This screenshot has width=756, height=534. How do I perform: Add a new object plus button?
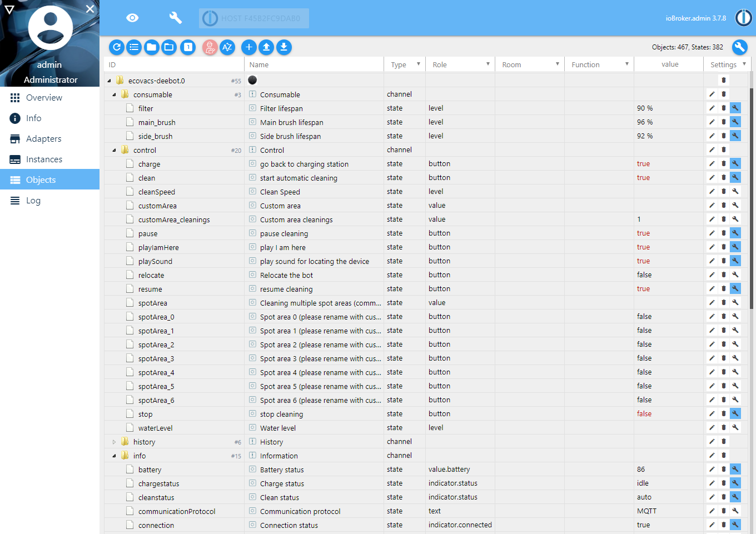[x=249, y=47]
